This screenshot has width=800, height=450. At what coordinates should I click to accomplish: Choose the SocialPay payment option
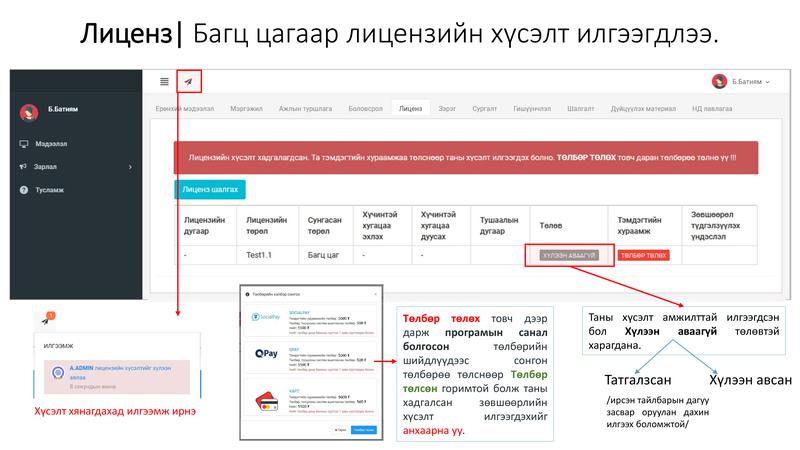[x=266, y=316]
